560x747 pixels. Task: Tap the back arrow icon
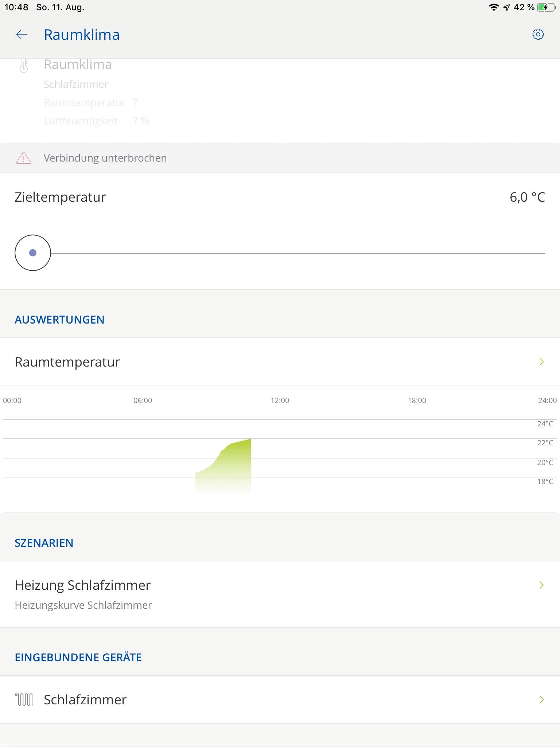[22, 35]
